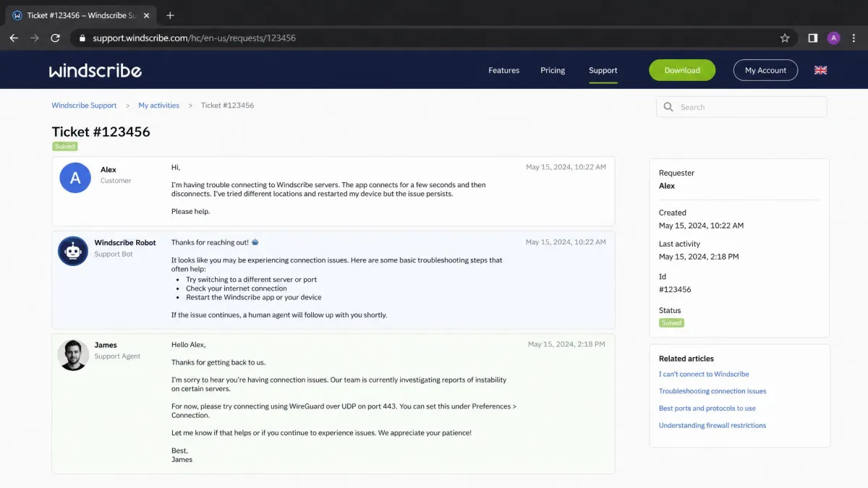Open the Pricing menu item

click(x=553, y=70)
